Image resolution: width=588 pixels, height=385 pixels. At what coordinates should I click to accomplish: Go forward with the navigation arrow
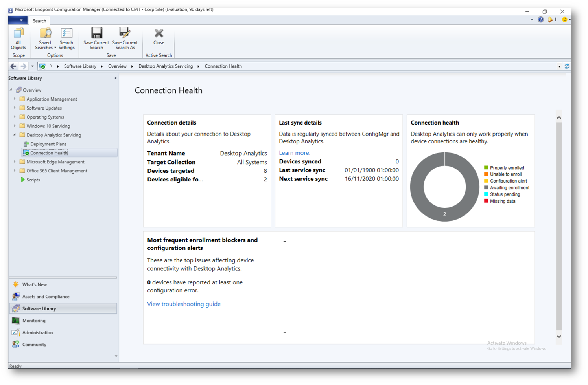click(24, 66)
